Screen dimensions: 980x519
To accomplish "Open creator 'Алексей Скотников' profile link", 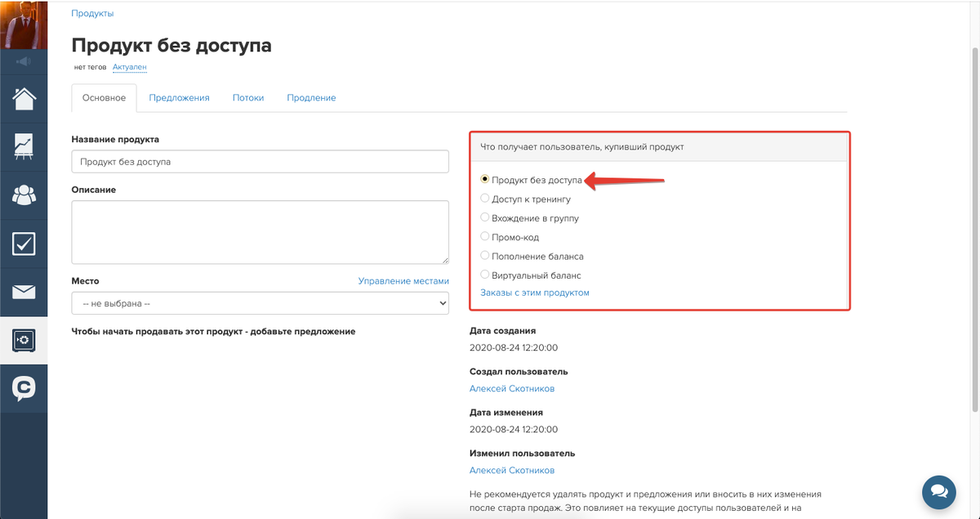I will (512, 388).
